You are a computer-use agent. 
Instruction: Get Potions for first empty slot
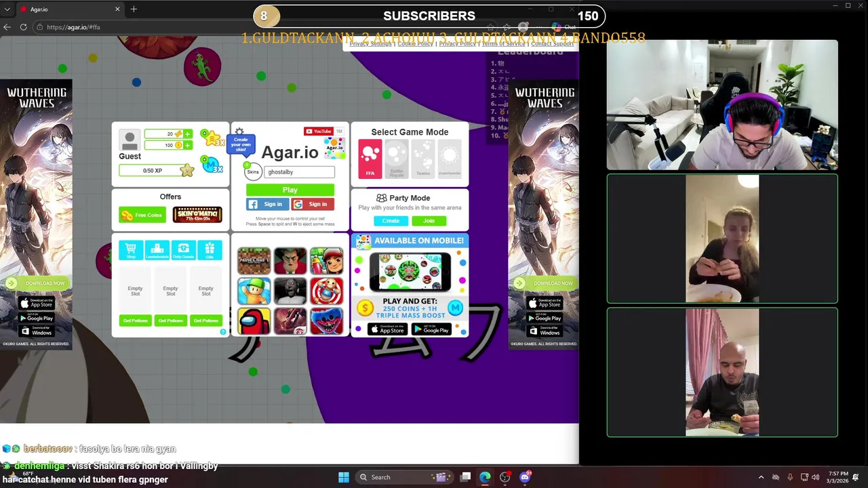tap(135, 321)
